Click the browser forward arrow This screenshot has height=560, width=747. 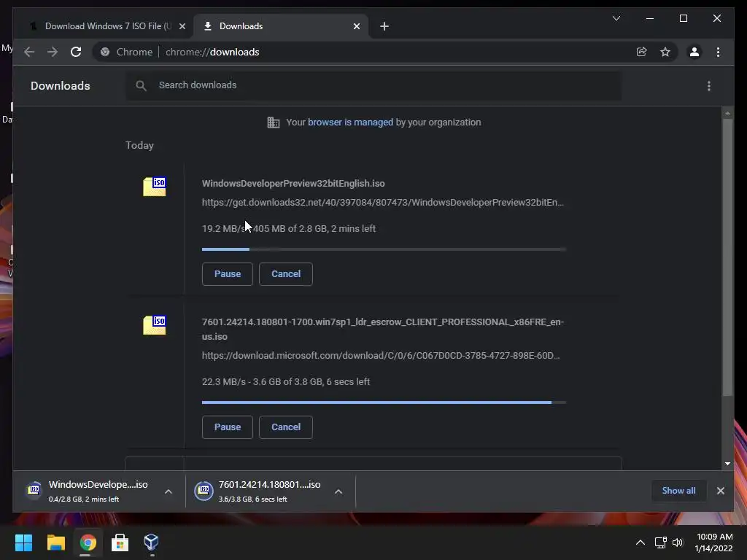[53, 52]
